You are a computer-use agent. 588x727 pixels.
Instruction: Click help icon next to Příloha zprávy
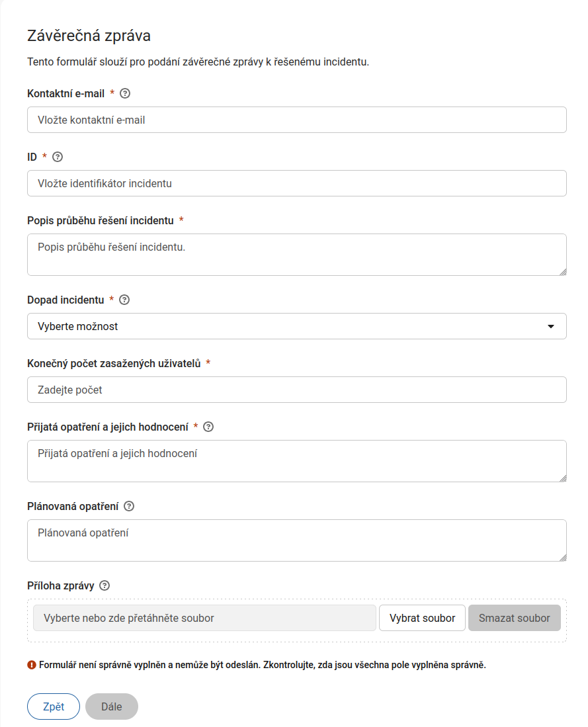click(x=105, y=585)
